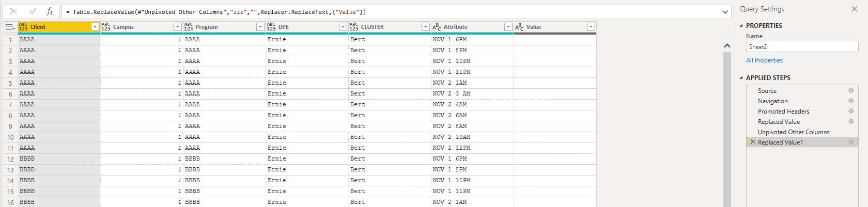Click Attribute cell 'NOV 2 3 AM'
The height and width of the screenshot is (207, 868).
472,93
